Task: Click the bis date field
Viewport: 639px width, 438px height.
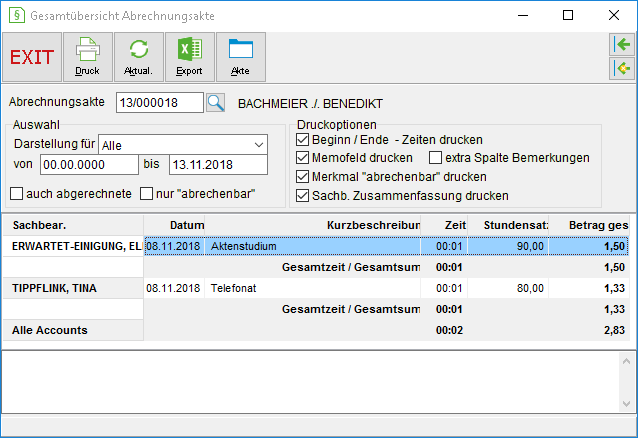Action: [x=218, y=165]
